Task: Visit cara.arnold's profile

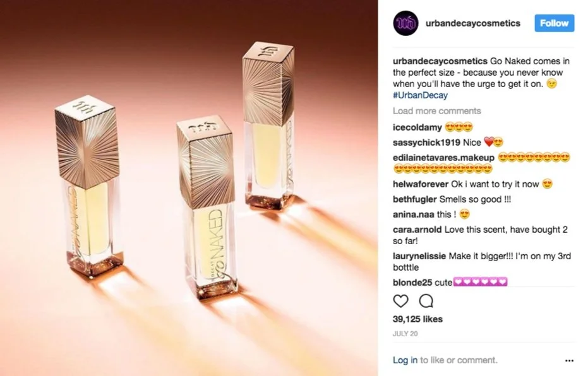Action: point(417,230)
